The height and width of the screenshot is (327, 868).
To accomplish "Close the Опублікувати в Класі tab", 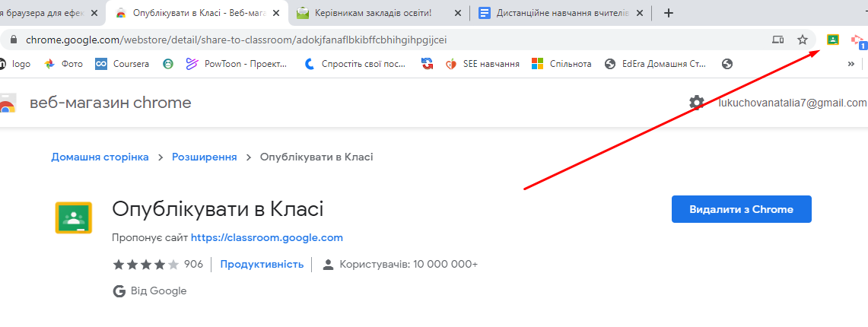I will (x=276, y=13).
